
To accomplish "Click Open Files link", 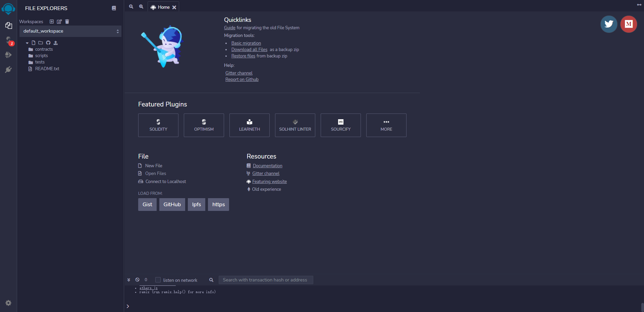I will (x=155, y=173).
